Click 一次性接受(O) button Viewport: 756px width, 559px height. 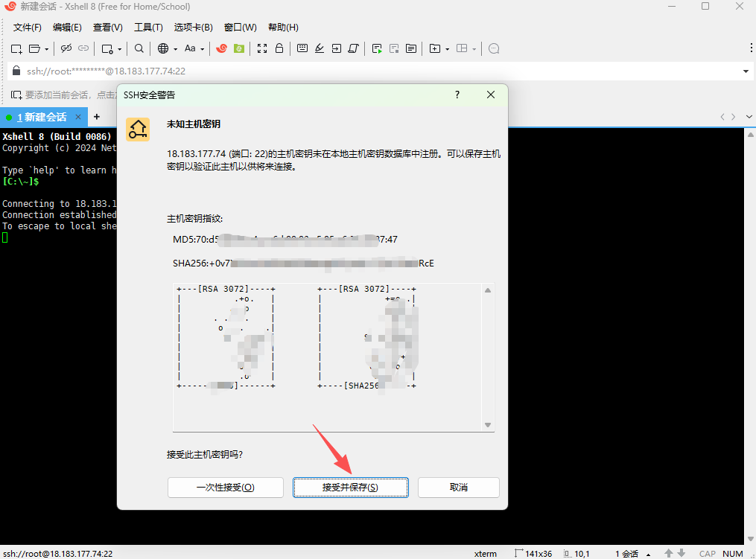[225, 488]
